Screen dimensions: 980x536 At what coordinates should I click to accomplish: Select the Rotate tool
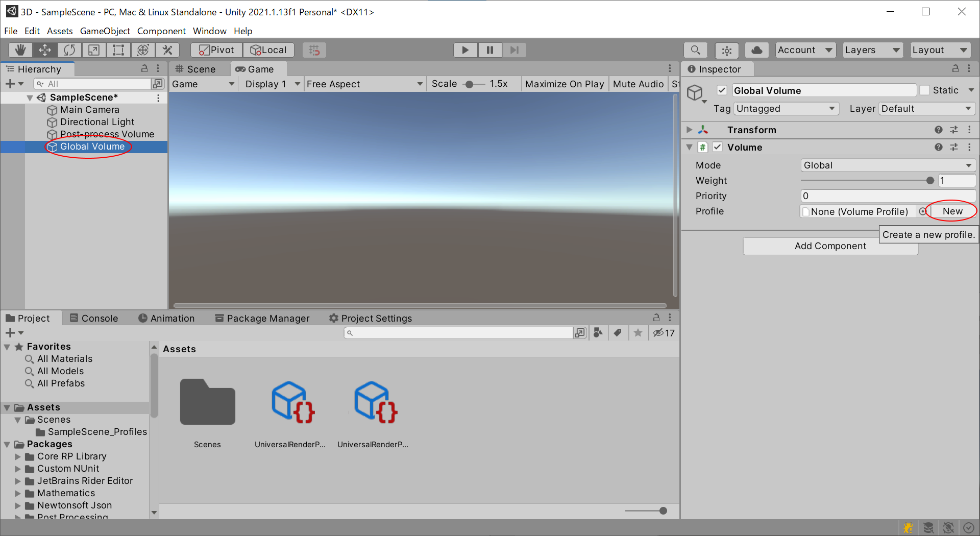[69, 50]
